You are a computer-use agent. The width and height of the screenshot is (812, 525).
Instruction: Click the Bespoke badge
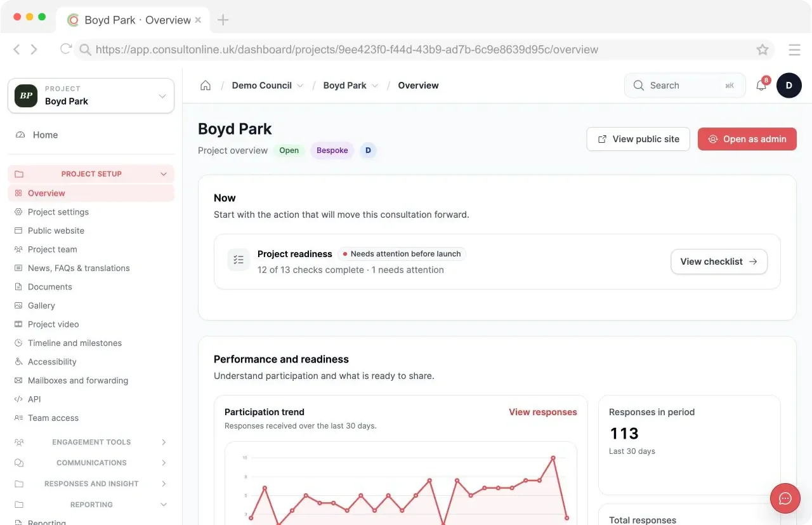click(x=332, y=150)
